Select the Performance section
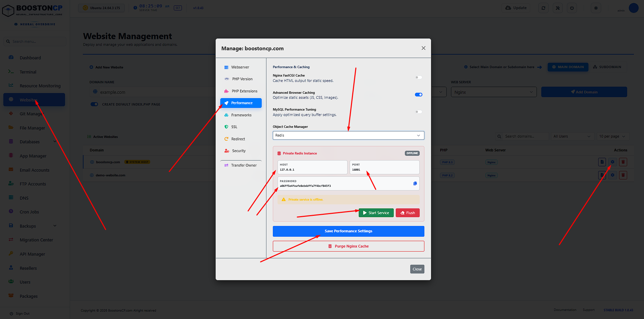This screenshot has width=644, height=319. tap(241, 103)
